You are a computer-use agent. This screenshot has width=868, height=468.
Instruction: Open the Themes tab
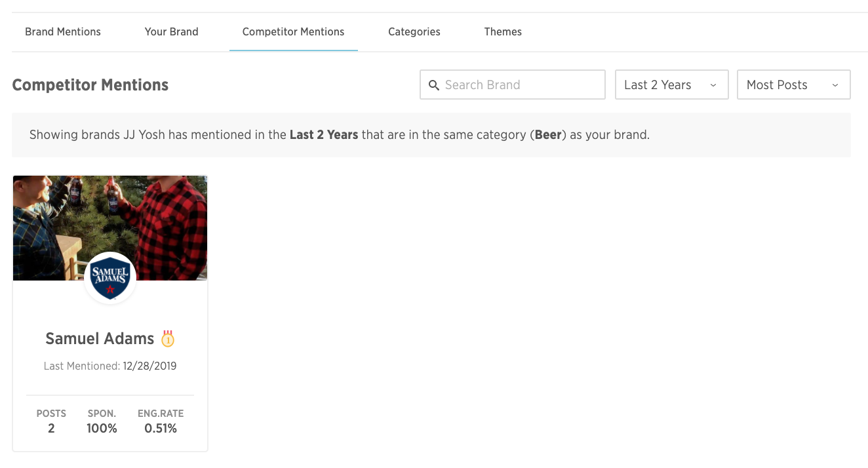pos(503,31)
